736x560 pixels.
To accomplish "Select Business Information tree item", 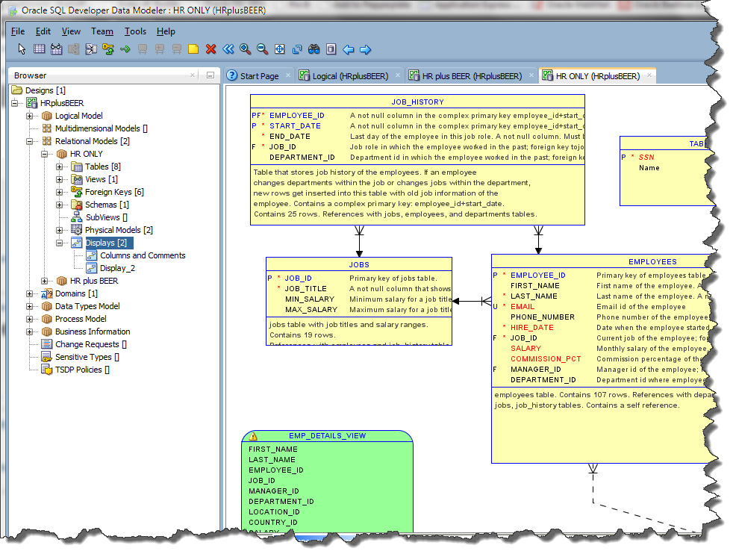I will coord(93,332).
